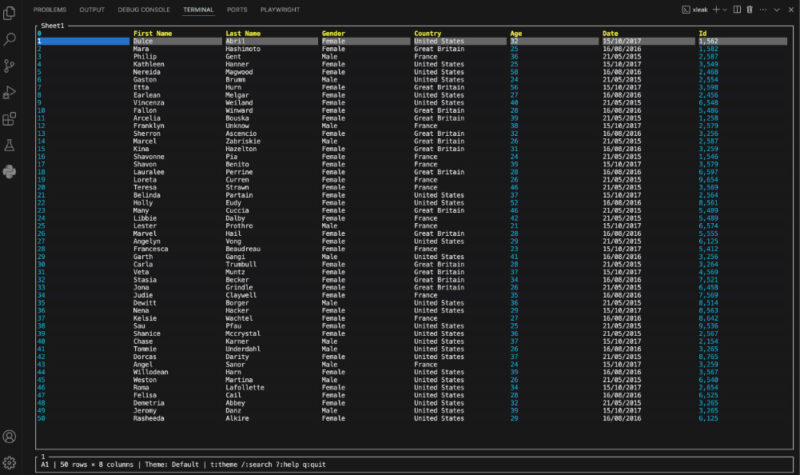Switch to the PLAYWRIGHT tab
Screen dimensions: 800x475
280,10
